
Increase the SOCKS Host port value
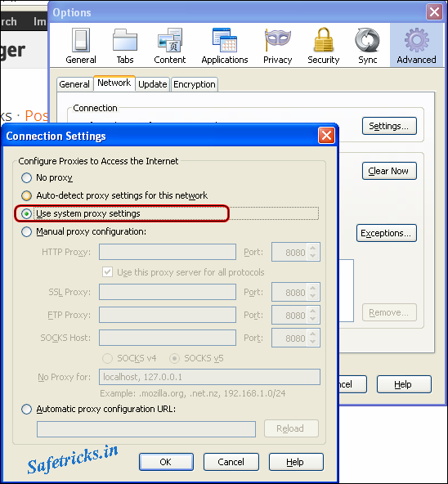(x=313, y=334)
